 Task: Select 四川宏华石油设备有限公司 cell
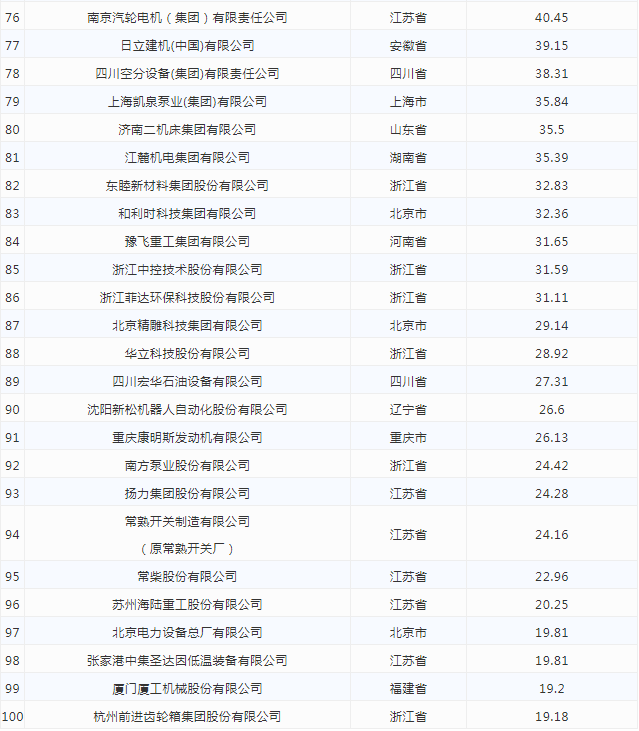point(187,381)
